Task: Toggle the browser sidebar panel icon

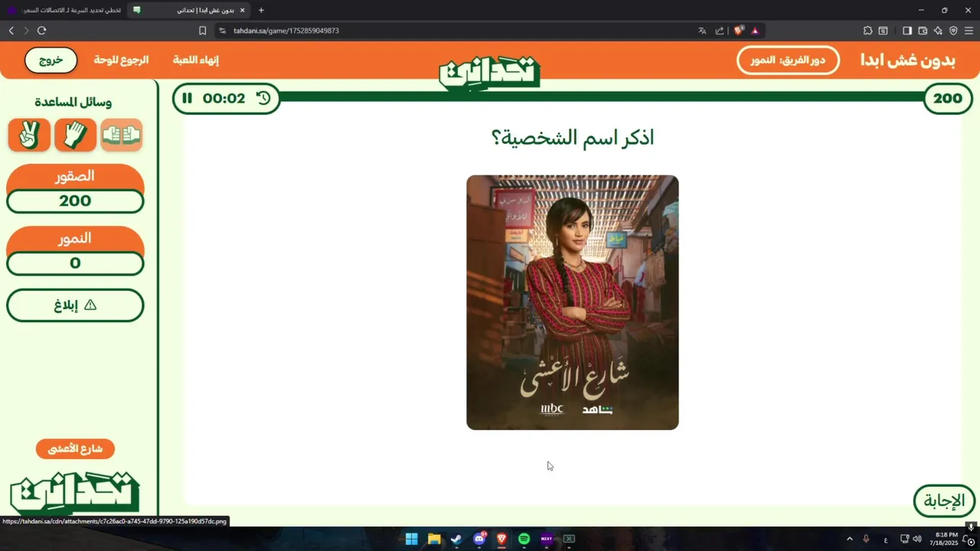Action: click(x=906, y=31)
